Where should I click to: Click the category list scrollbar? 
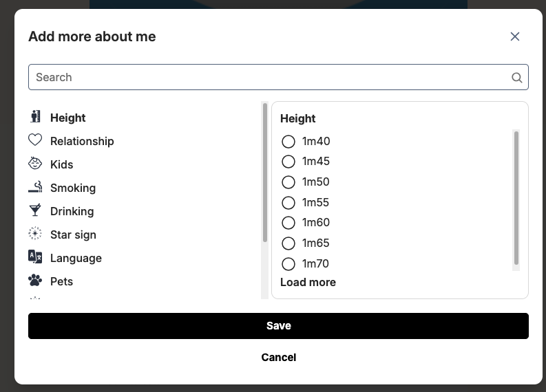click(x=265, y=172)
